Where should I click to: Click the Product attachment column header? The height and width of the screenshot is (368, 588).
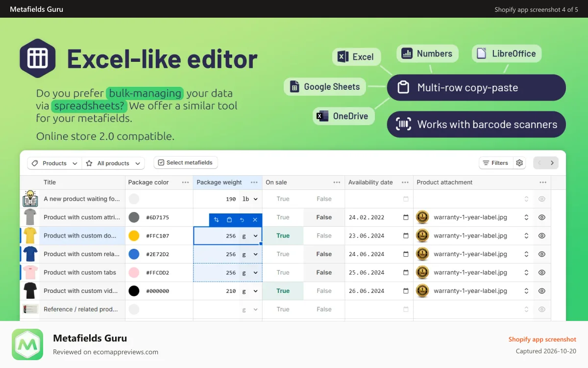click(x=444, y=183)
